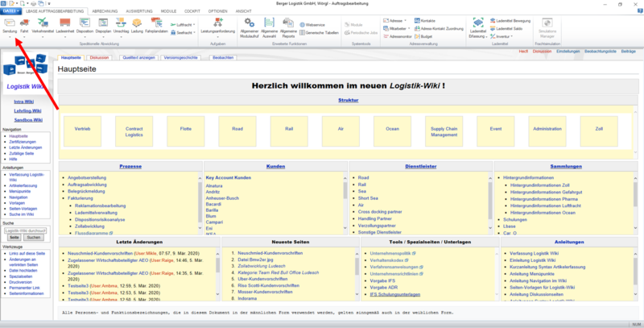Click the Umschlag icon
The width and height of the screenshot is (644, 328).
(x=121, y=23)
